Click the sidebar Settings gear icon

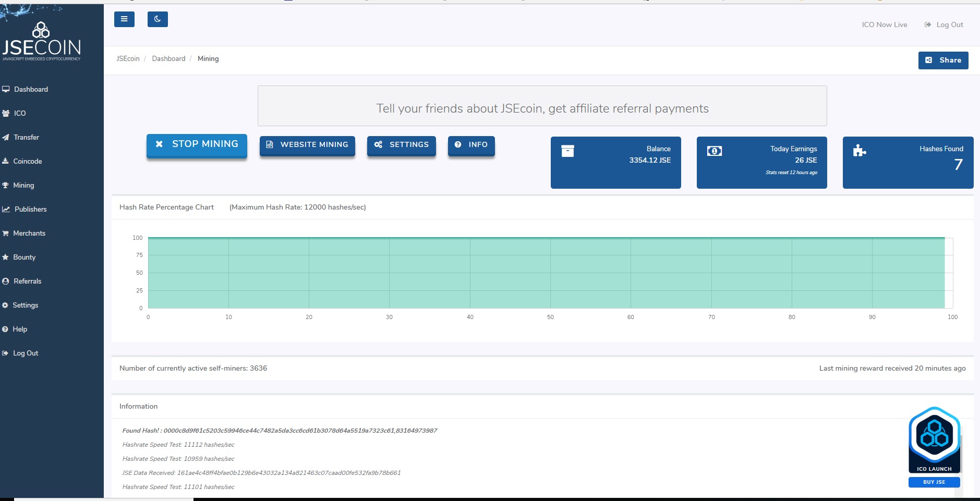pos(5,305)
